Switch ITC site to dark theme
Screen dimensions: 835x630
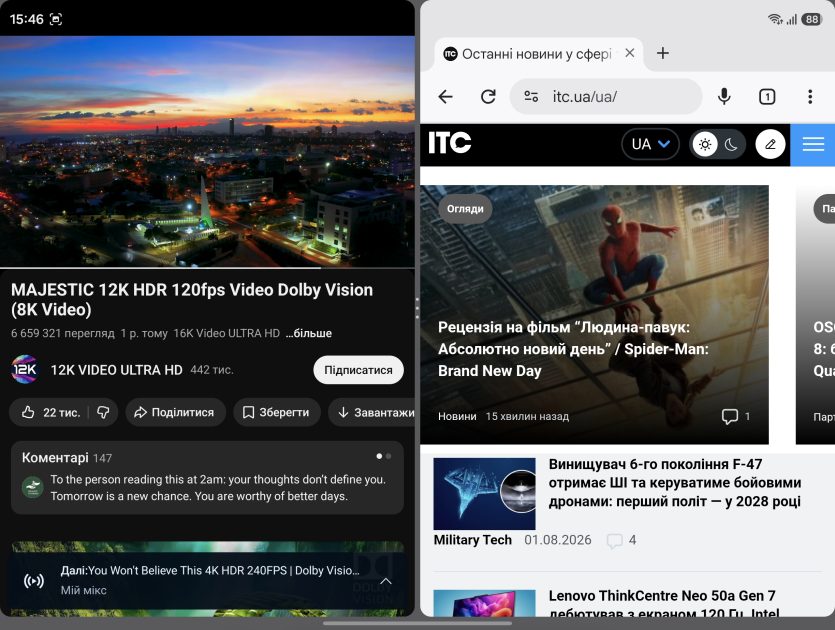click(x=731, y=144)
